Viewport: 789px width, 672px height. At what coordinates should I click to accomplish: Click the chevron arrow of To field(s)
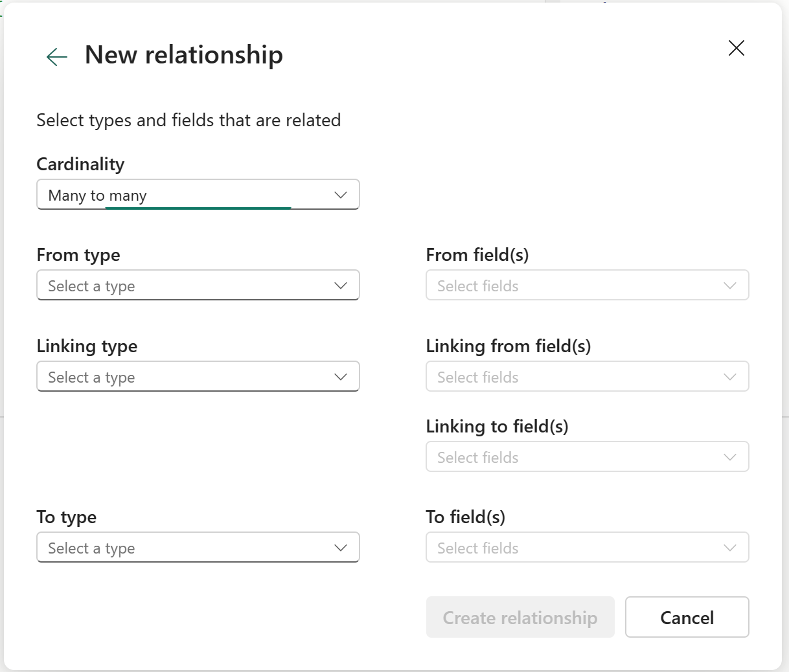[730, 548]
